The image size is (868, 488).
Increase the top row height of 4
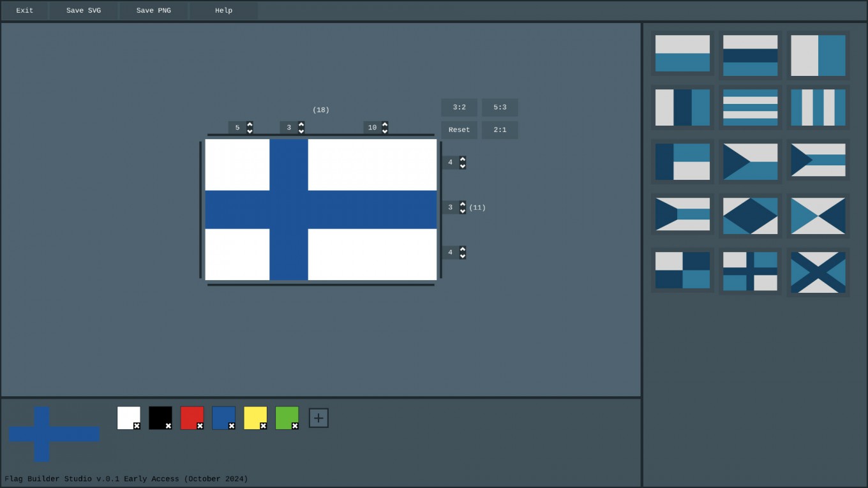click(x=463, y=159)
